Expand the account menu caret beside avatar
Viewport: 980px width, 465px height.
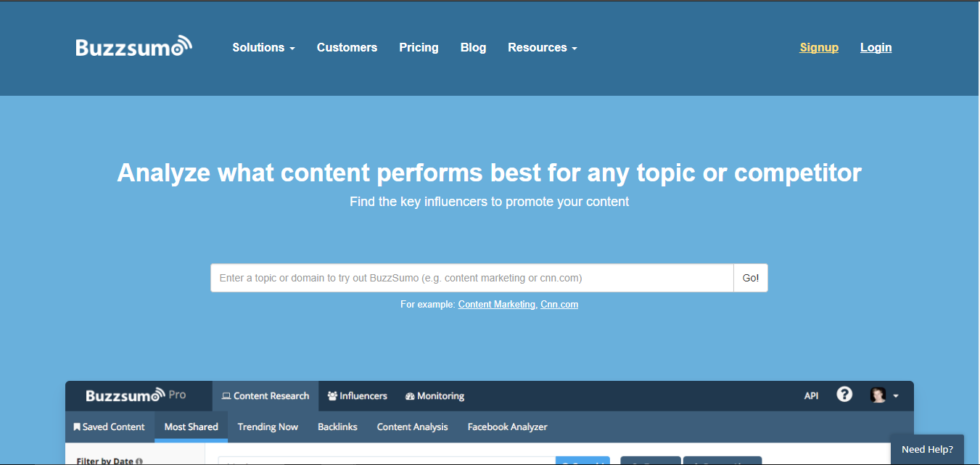[896, 396]
